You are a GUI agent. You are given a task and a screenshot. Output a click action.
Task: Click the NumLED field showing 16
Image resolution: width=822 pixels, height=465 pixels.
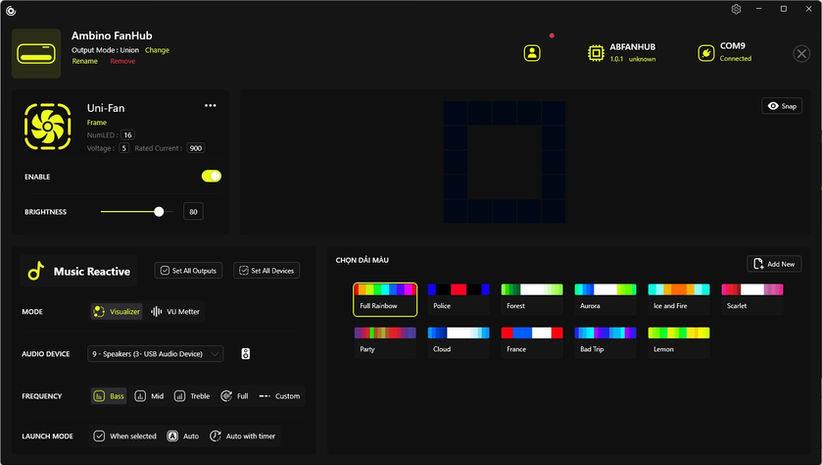pos(127,135)
